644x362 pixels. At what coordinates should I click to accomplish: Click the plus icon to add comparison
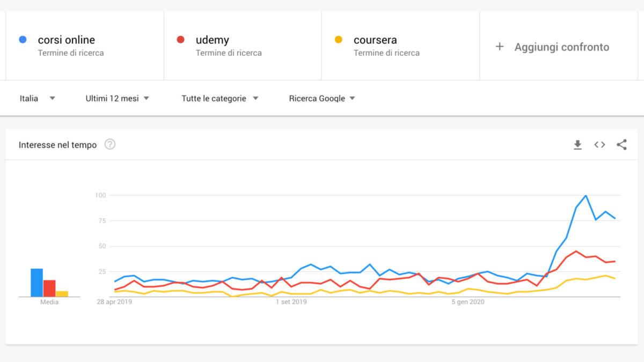click(x=500, y=47)
